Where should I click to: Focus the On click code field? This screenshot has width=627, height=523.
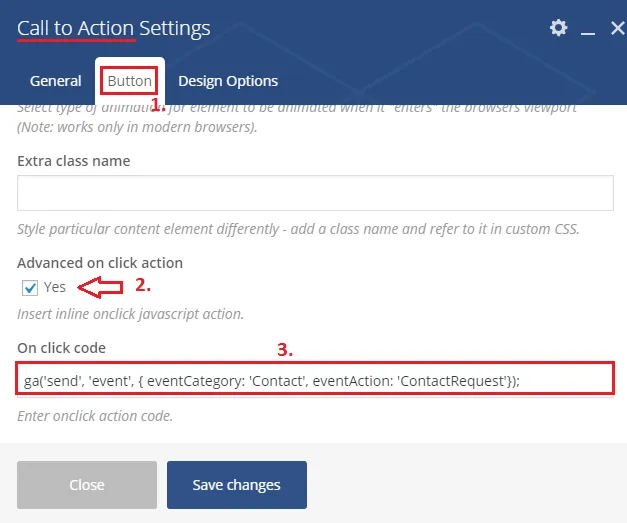tap(315, 379)
